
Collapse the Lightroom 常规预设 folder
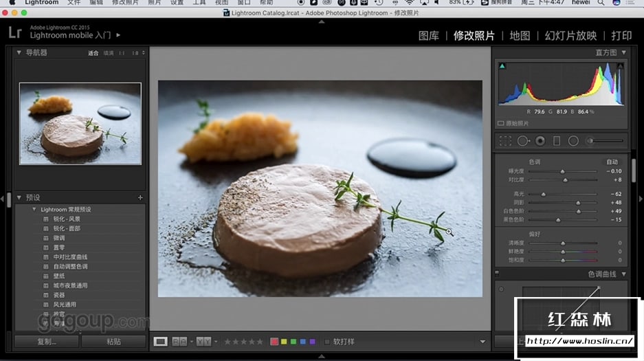point(34,210)
